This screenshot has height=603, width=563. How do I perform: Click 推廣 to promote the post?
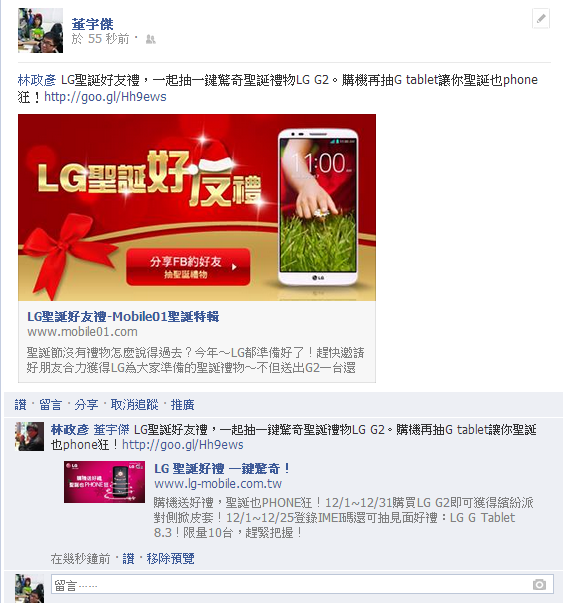(182, 405)
